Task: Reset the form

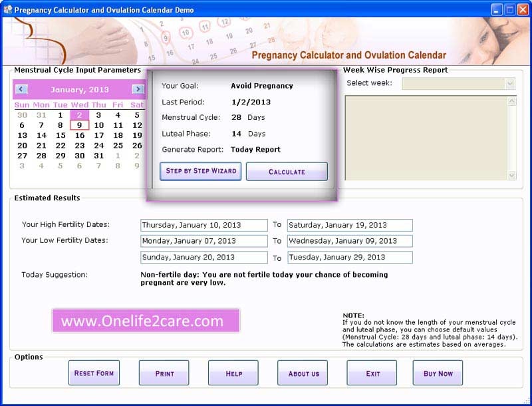Action: (x=94, y=373)
